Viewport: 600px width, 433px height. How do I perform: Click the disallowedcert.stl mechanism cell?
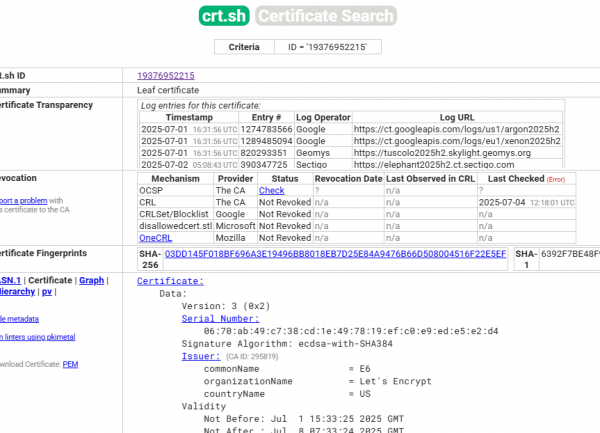pos(175,226)
